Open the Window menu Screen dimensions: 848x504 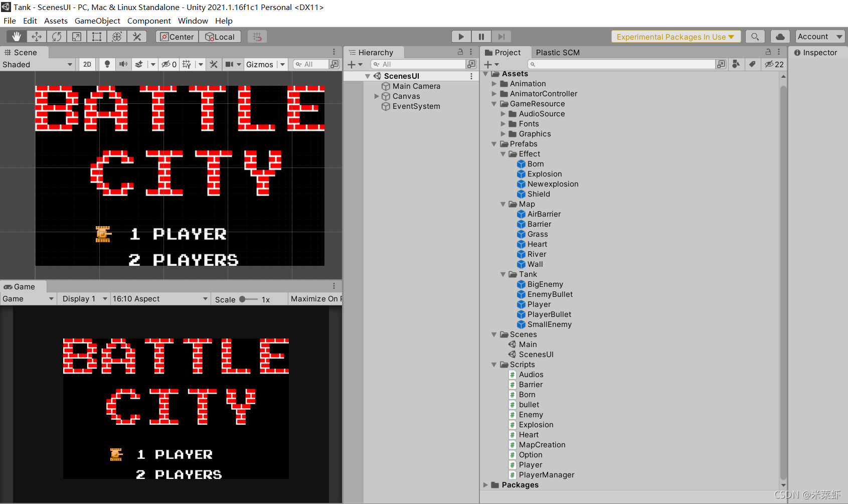pos(193,21)
